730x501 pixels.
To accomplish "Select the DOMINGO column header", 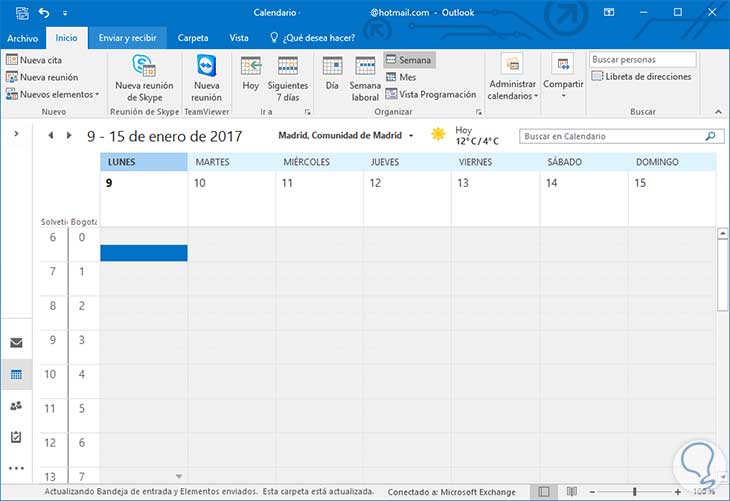I will (672, 162).
